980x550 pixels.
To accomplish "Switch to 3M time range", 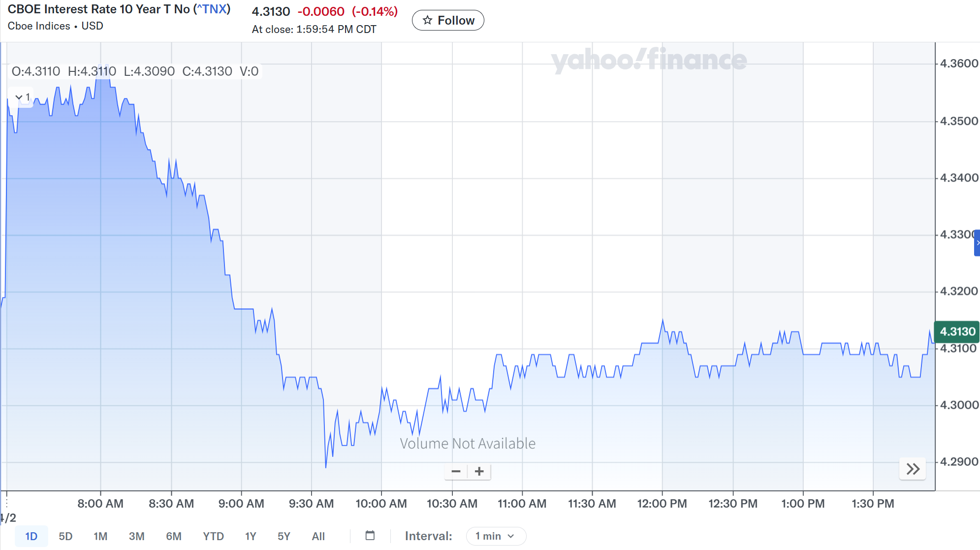I will (x=136, y=536).
